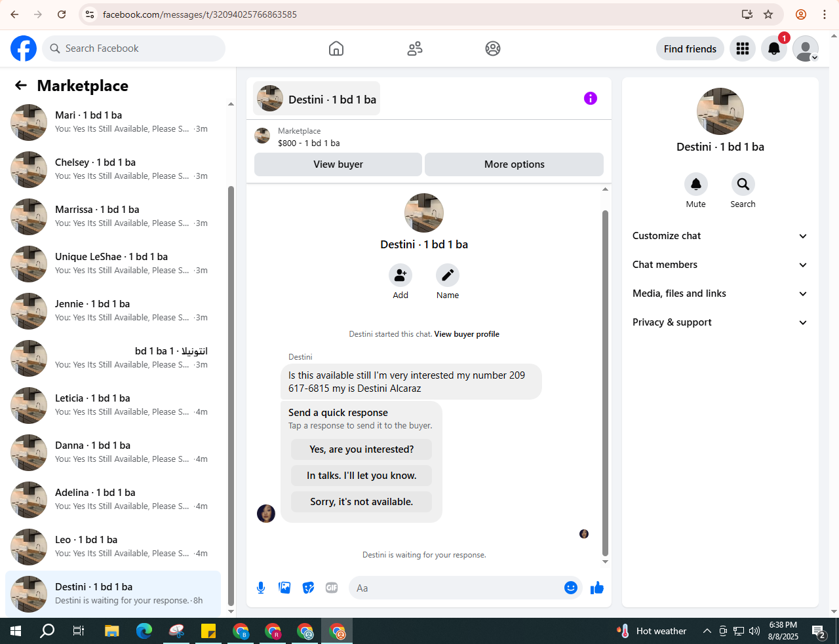Open the Mari conversation
This screenshot has width=839, height=644.
[x=113, y=122]
